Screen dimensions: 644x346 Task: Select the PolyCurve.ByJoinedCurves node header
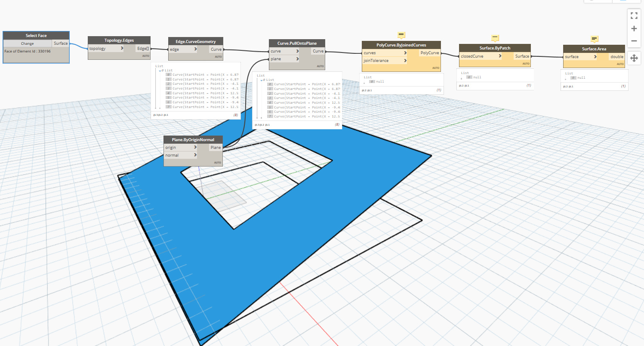(x=401, y=45)
